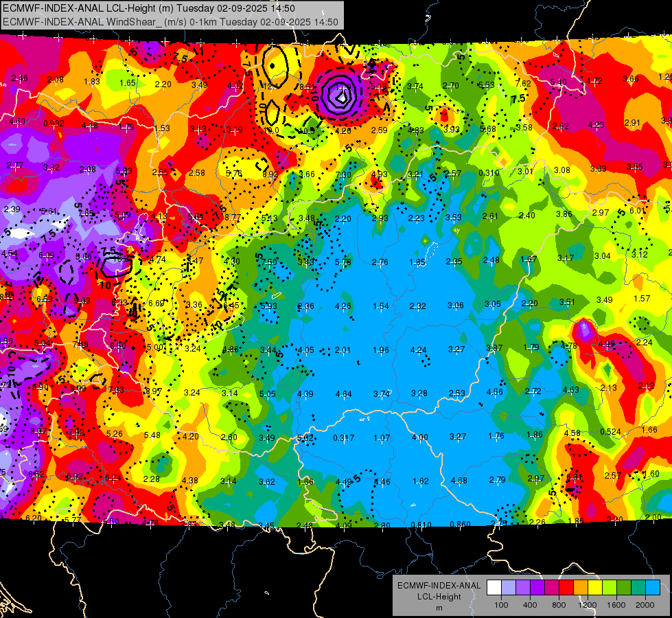Screen dimensions: 672x618
Task: Click the wind shear value 4.68
Action: pos(459,481)
